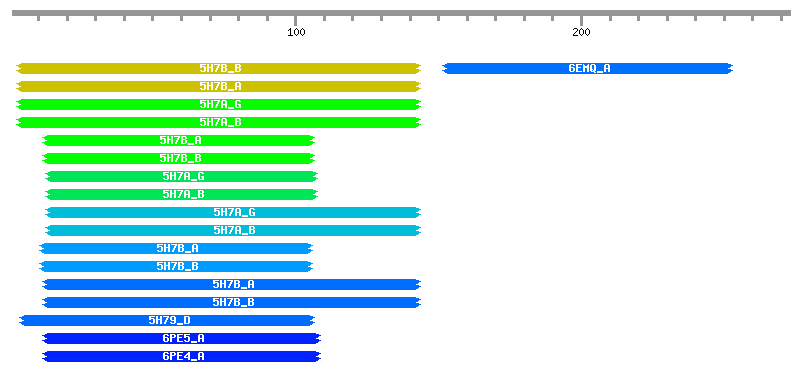
Task: Open the dark blue 6PE5_A bar
Action: click(182, 338)
